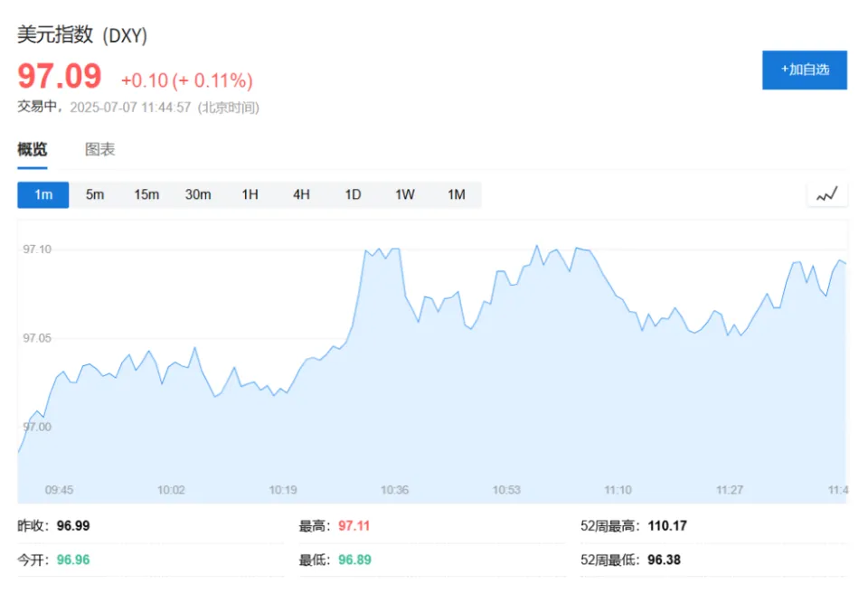Image resolution: width=868 pixels, height=593 pixels.
Task: Select the 4H interval
Action: [301, 195]
